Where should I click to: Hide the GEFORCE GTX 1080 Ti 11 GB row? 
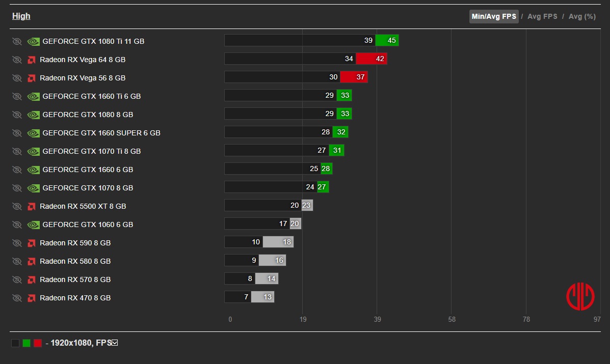(17, 41)
